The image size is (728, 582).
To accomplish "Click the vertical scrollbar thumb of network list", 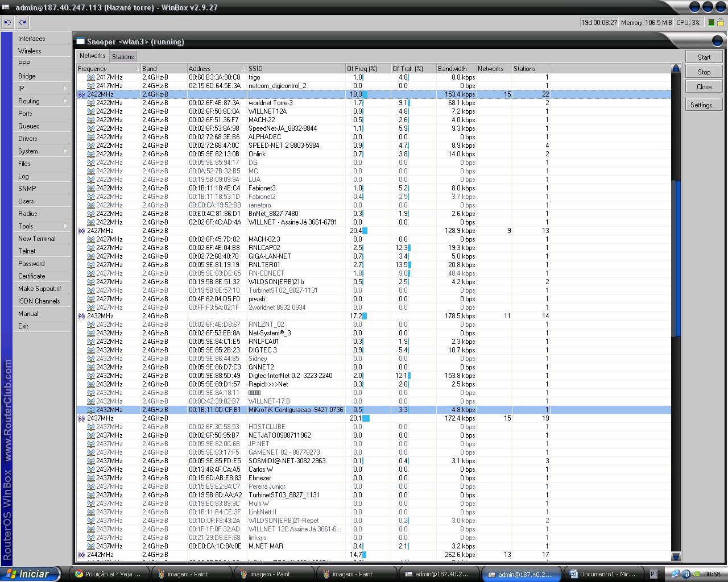I will pyautogui.click(x=676, y=259).
